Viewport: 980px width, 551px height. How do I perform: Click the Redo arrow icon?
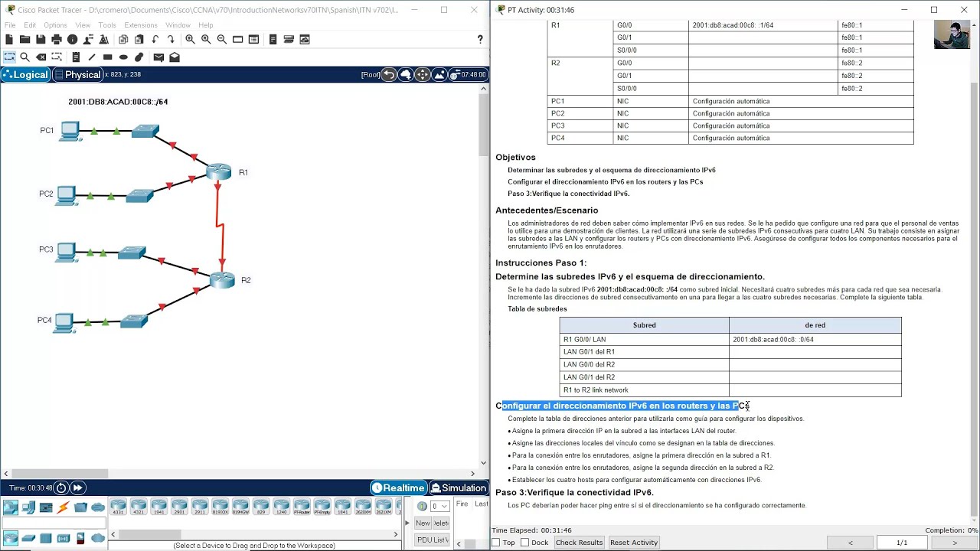[x=171, y=39]
